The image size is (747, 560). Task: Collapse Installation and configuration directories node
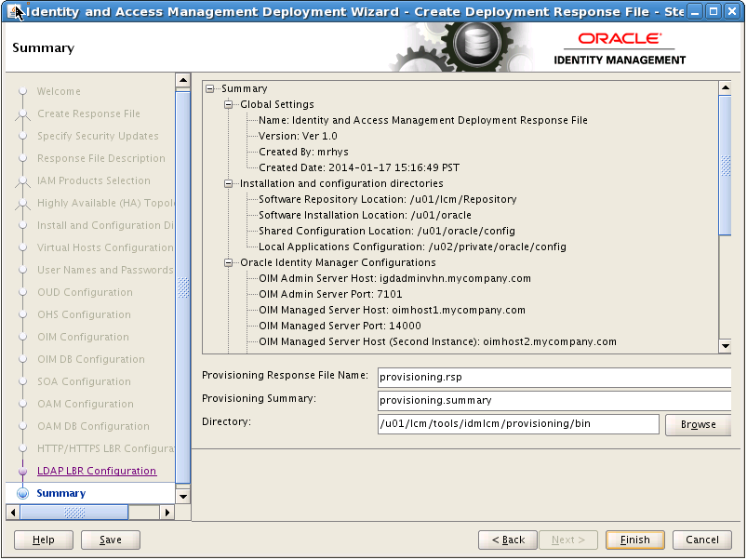click(228, 183)
